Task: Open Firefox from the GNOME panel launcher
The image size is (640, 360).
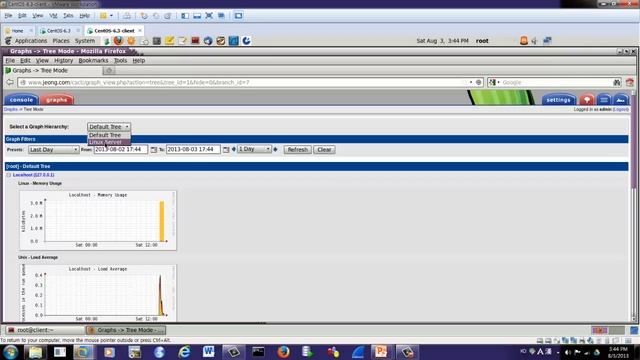Action: tap(118, 41)
